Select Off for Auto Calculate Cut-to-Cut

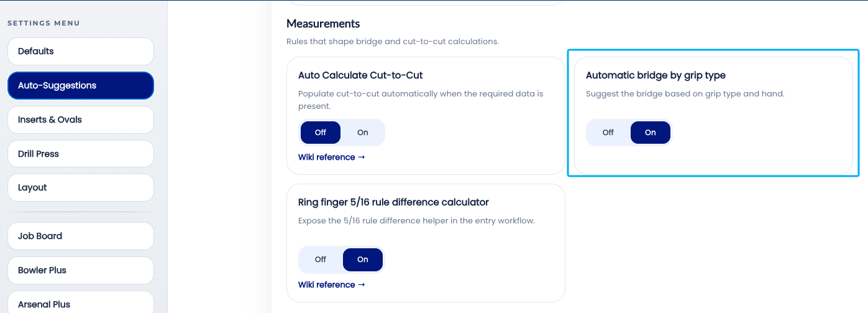321,133
